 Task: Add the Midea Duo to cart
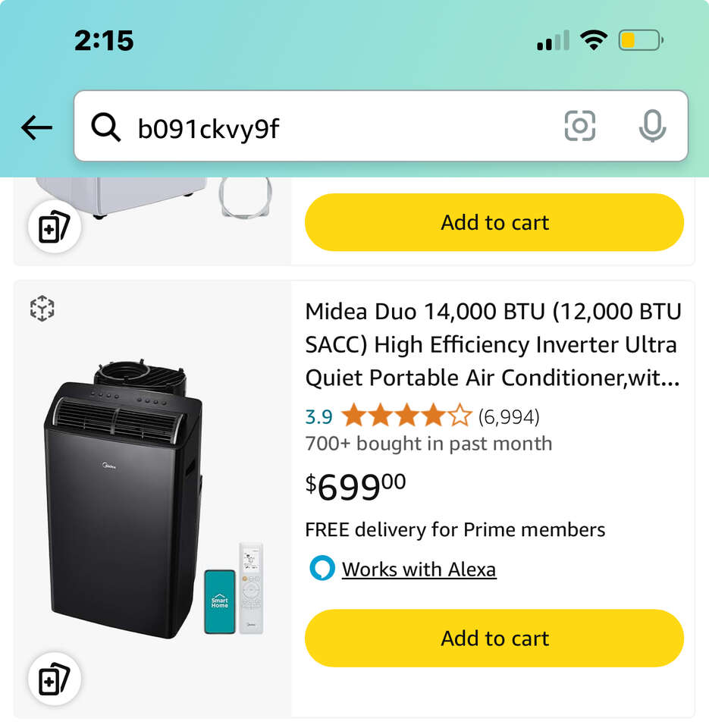pyautogui.click(x=494, y=639)
